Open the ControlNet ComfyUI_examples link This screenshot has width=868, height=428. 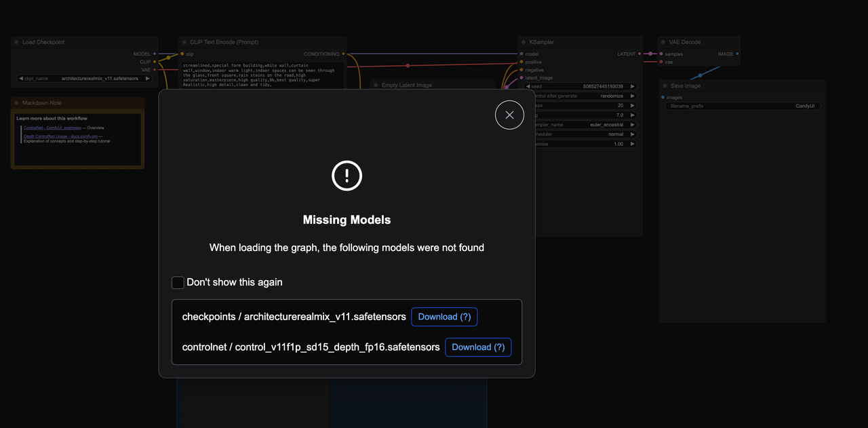(x=52, y=128)
